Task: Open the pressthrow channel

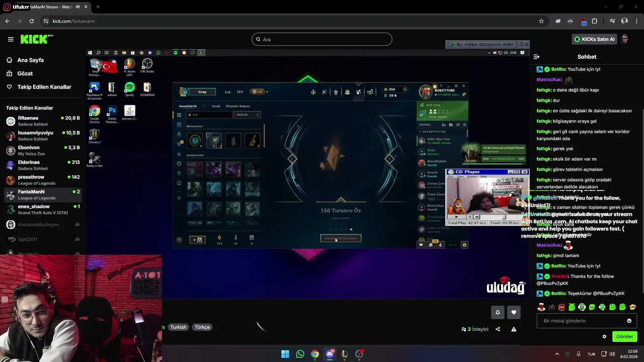Action: pos(43,180)
